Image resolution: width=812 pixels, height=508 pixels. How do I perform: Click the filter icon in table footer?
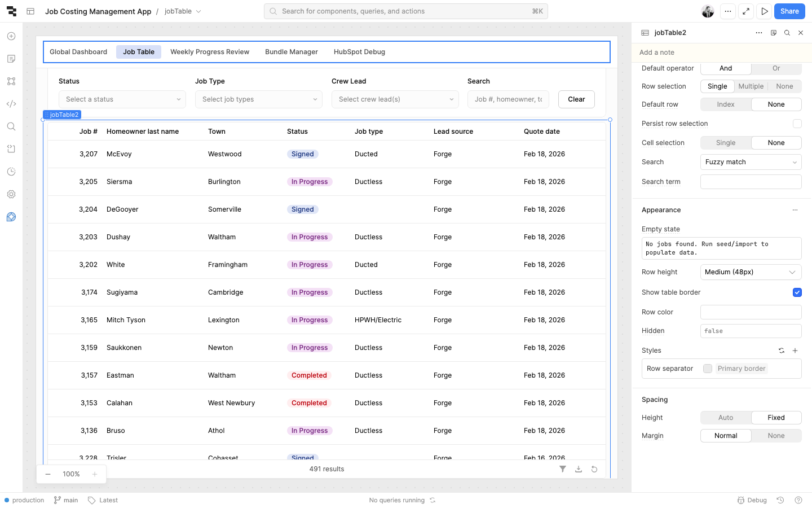click(562, 469)
